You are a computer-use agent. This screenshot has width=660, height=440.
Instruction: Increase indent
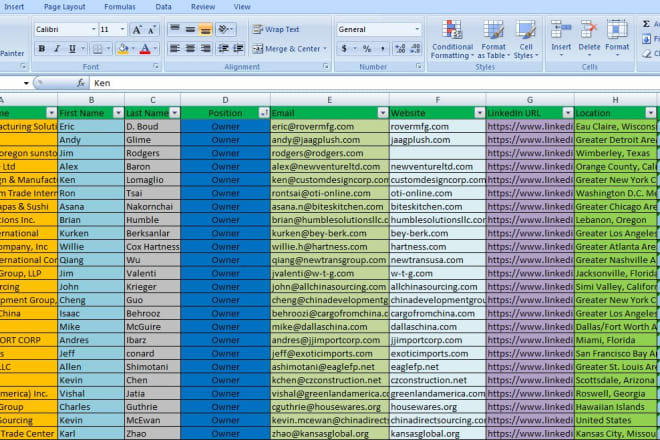pos(238,49)
